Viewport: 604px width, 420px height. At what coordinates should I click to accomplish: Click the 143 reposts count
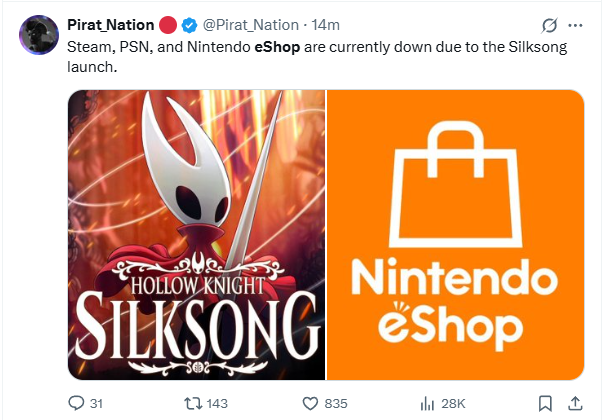216,402
